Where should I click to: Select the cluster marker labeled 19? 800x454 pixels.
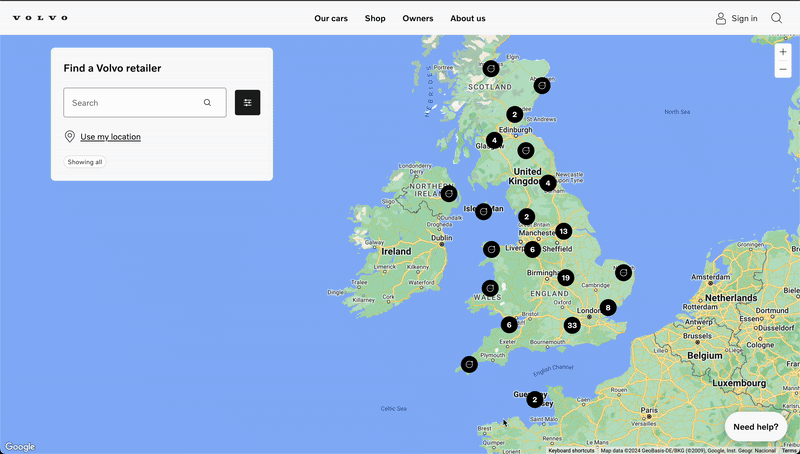(x=566, y=278)
